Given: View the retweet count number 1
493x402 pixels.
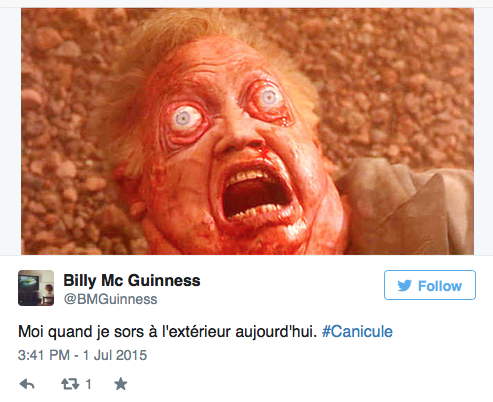Looking at the screenshot, I should 88,384.
